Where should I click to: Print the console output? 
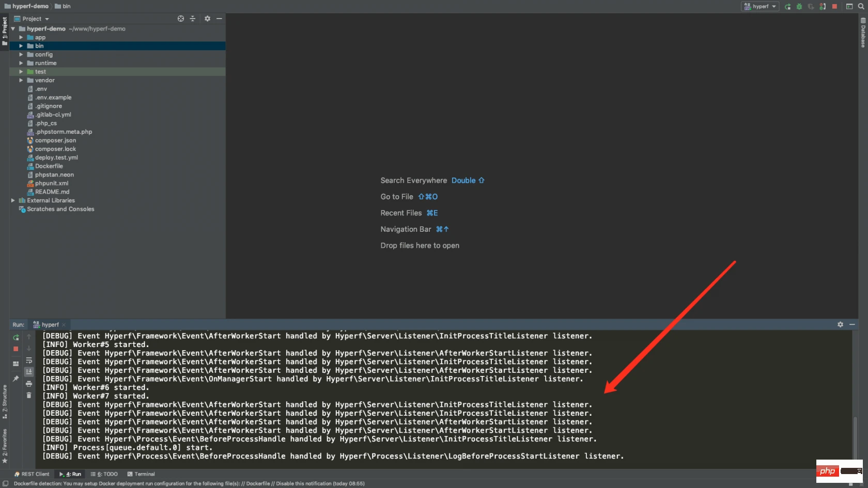29,384
